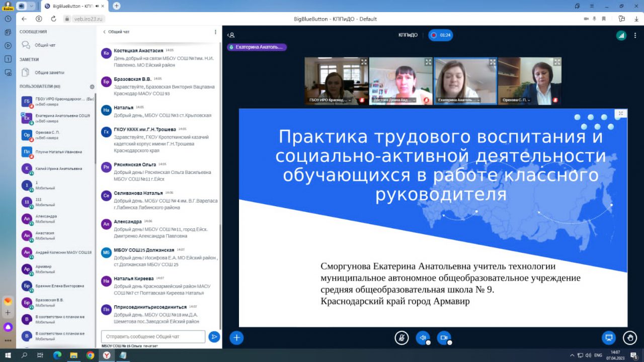This screenshot has height=362, width=644.
Task: Toggle the muted microphone button
Action: [401, 338]
